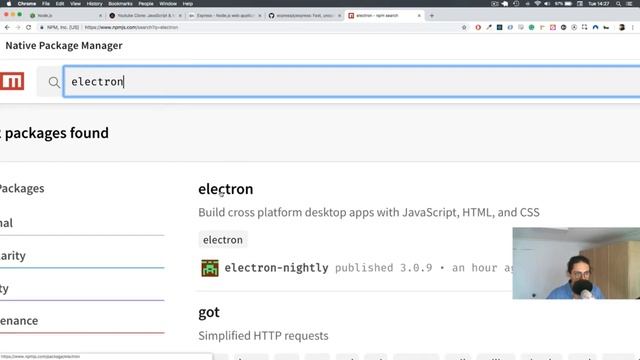Click the electron keyword tag
This screenshot has width=640, height=360.
coord(223,240)
